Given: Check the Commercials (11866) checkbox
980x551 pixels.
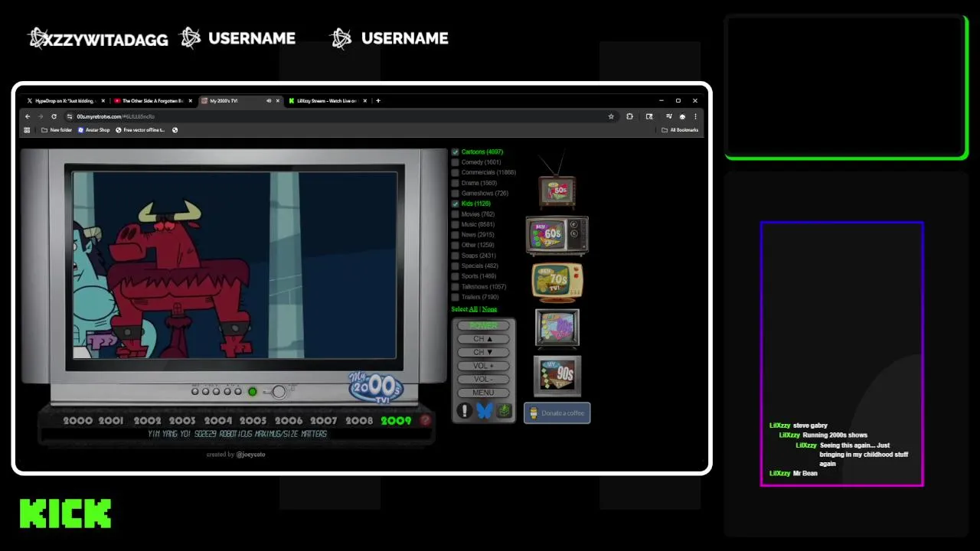Looking at the screenshot, I should pyautogui.click(x=455, y=172).
